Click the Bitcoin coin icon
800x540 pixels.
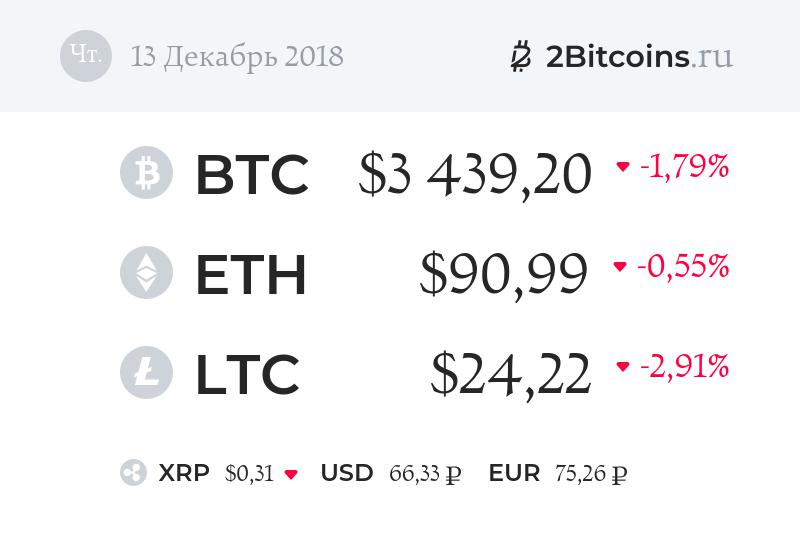(146, 174)
